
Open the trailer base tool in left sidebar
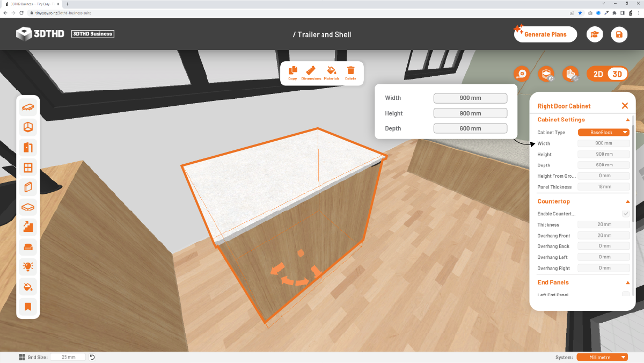28,107
